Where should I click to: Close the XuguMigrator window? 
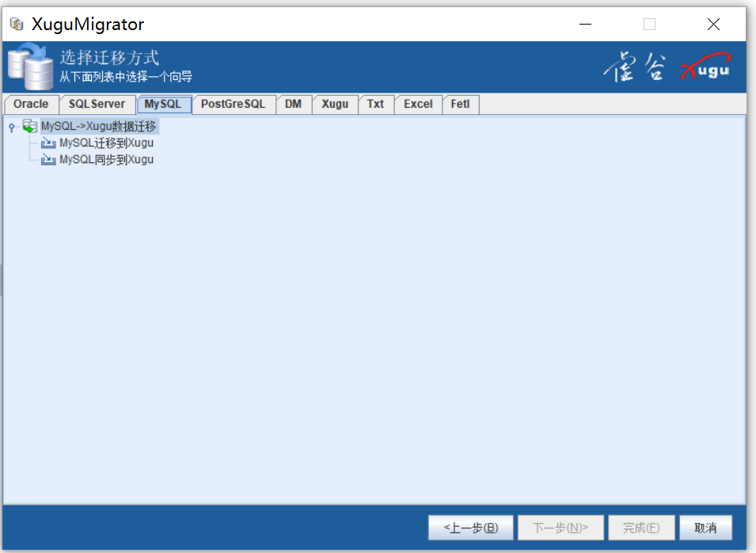(713, 24)
